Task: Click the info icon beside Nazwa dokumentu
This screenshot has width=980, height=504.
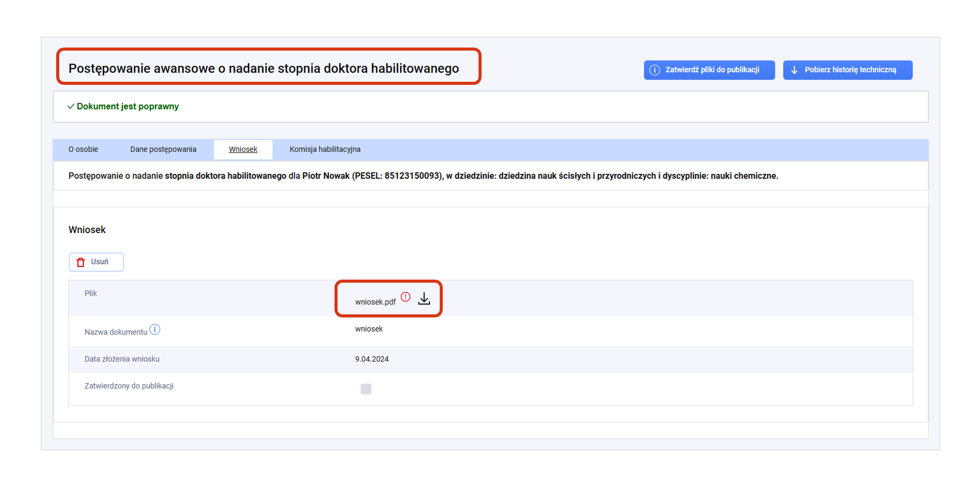Action: 155,330
